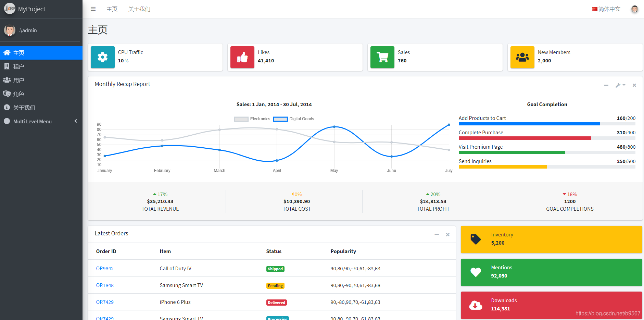Click the Send Inquiries progress bar

pyautogui.click(x=547, y=167)
